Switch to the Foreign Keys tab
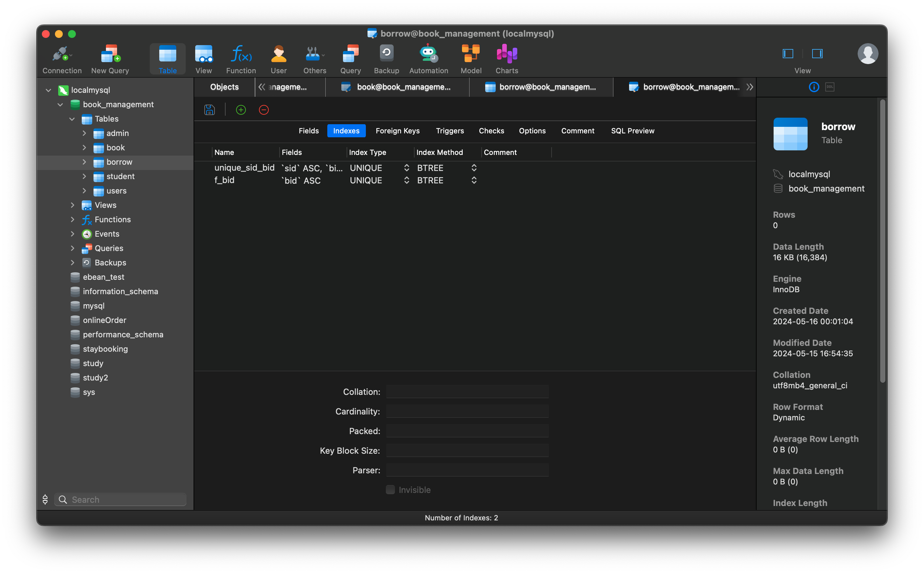The width and height of the screenshot is (924, 574). tap(398, 131)
